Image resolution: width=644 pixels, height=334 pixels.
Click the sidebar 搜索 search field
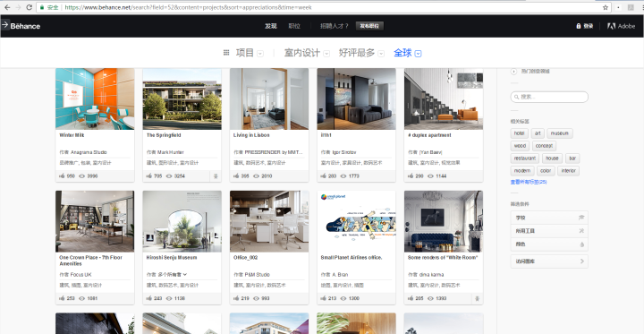coord(549,97)
